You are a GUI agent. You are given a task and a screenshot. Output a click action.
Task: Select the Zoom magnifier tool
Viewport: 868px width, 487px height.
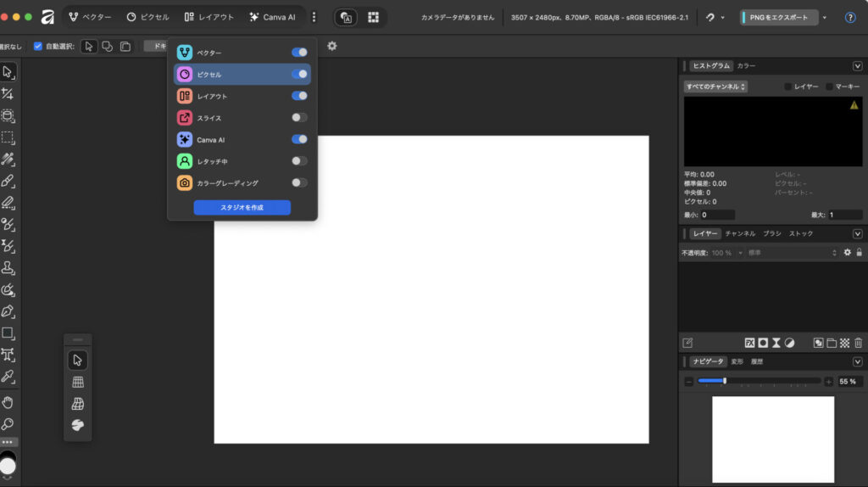[x=8, y=423]
